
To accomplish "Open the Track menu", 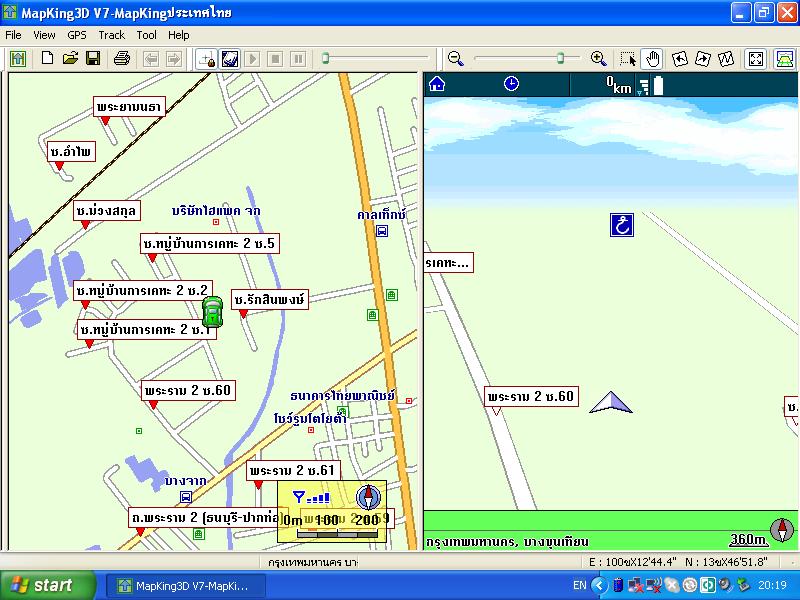I will coord(111,35).
